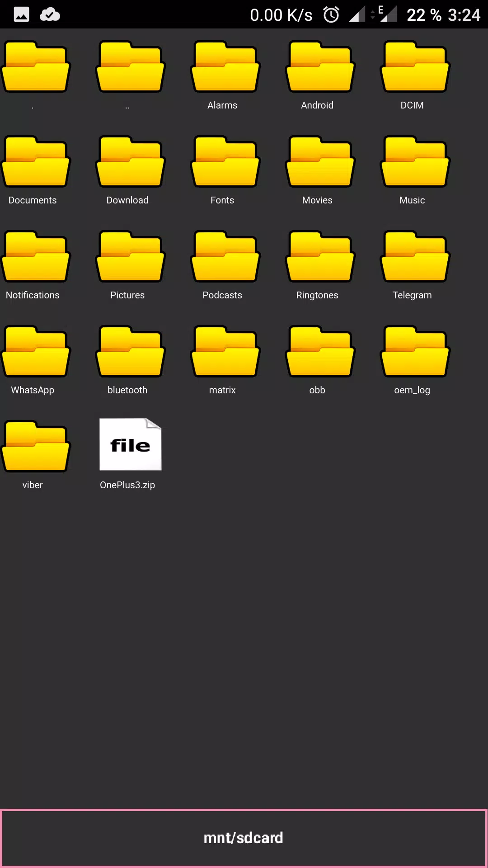
Task: Click the 'WhatsApp' folder label
Action: click(x=33, y=390)
